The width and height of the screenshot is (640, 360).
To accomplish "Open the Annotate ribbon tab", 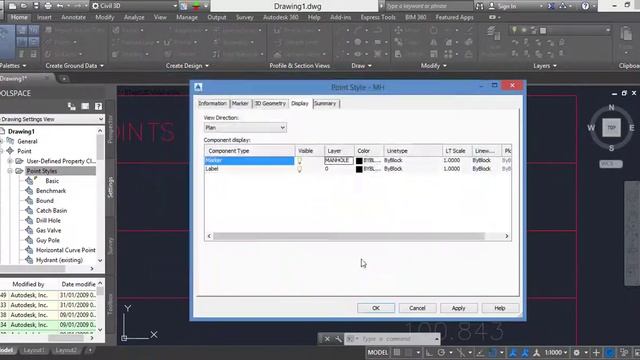I will [x=73, y=18].
